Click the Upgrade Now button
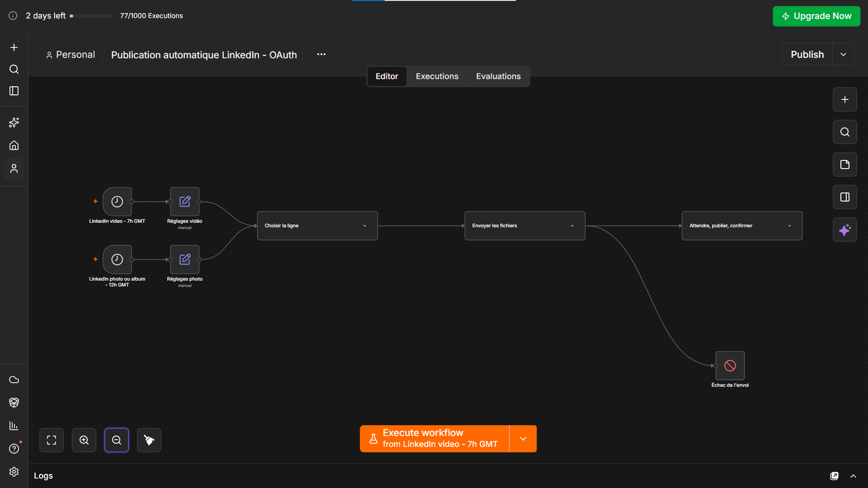 click(816, 16)
